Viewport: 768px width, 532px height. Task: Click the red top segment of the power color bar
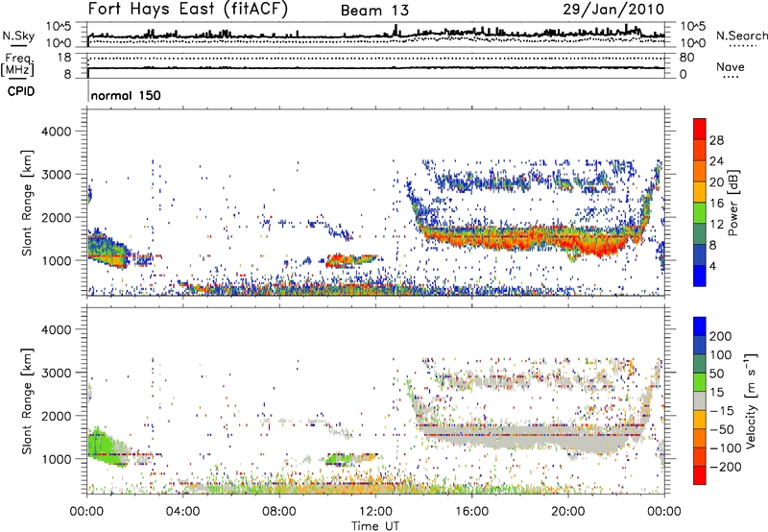700,130
